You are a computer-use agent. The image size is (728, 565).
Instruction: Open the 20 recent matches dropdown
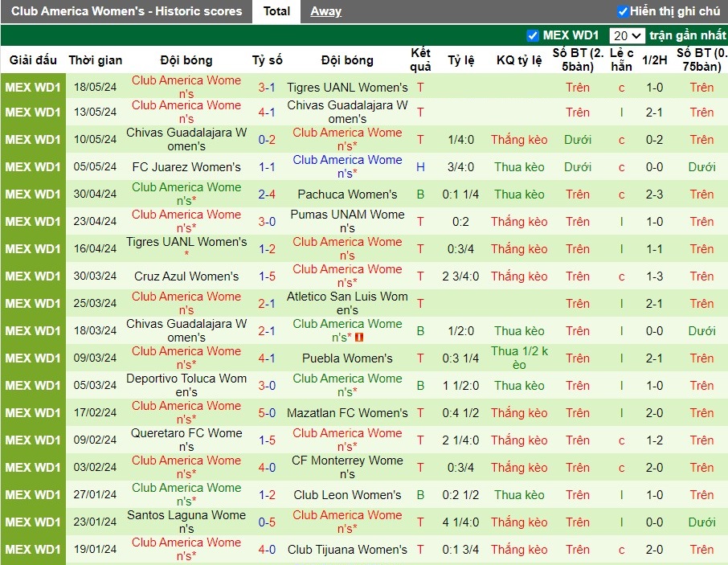tap(628, 35)
